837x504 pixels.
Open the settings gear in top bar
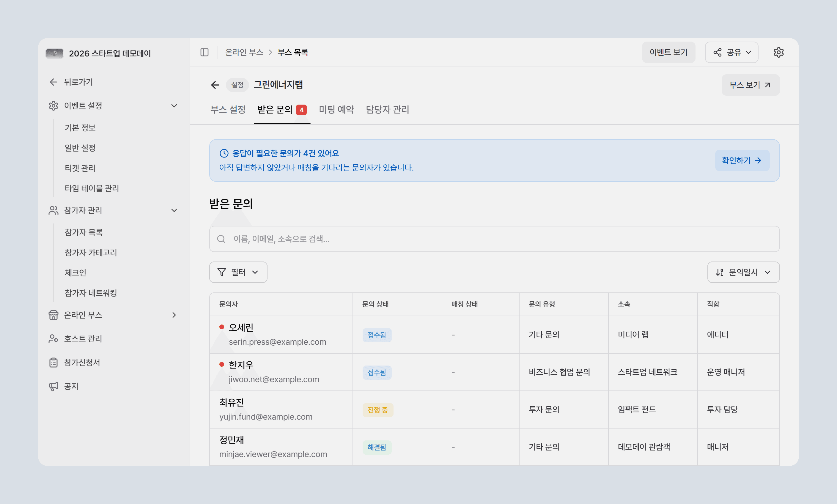778,52
